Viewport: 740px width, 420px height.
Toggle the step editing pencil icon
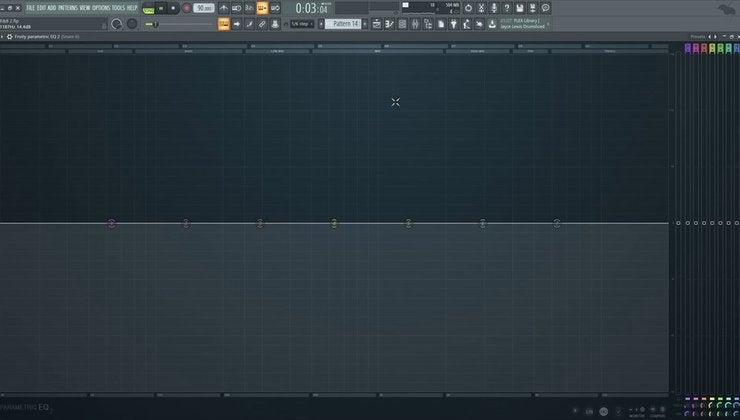(249, 24)
